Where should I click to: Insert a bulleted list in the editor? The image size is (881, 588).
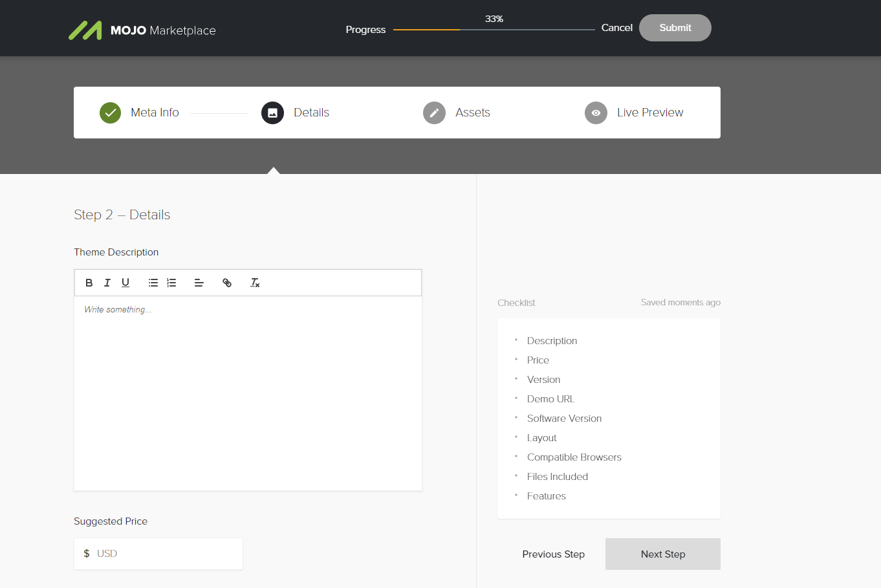[153, 282]
